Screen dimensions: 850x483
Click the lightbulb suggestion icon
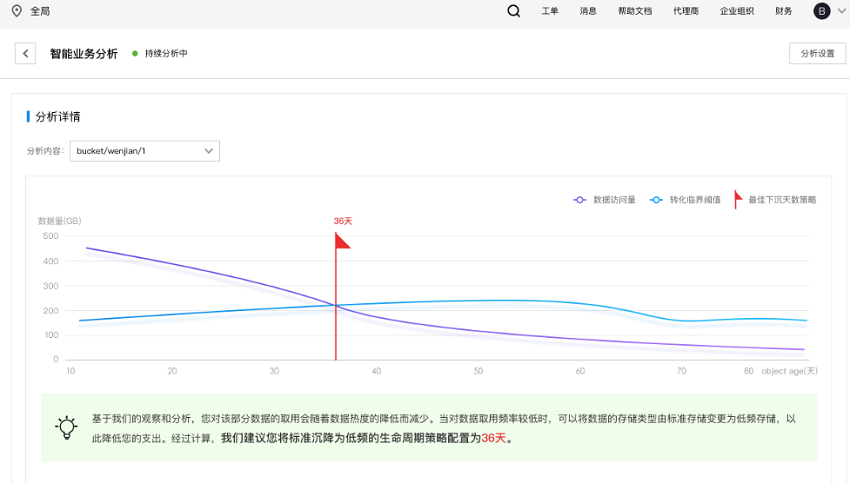66,428
